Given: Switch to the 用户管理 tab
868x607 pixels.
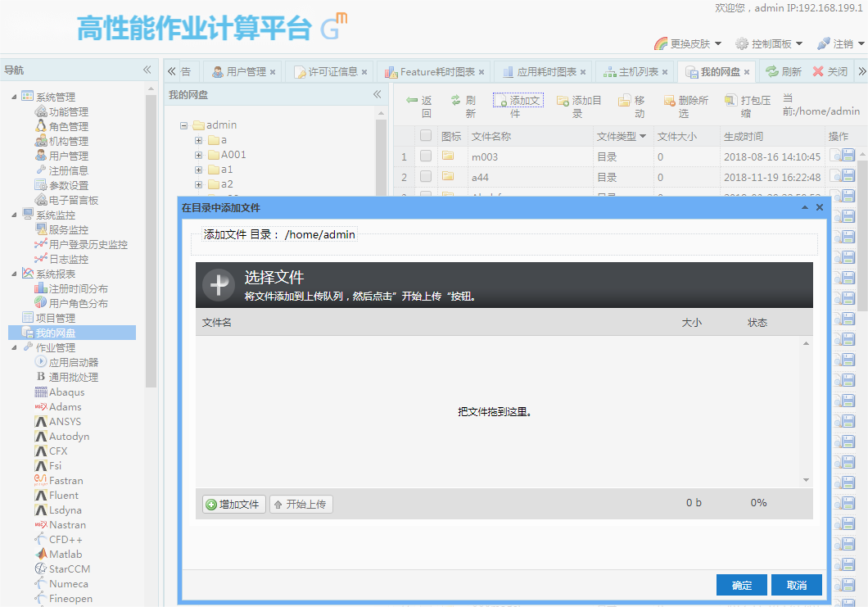Looking at the screenshot, I should coord(242,71).
